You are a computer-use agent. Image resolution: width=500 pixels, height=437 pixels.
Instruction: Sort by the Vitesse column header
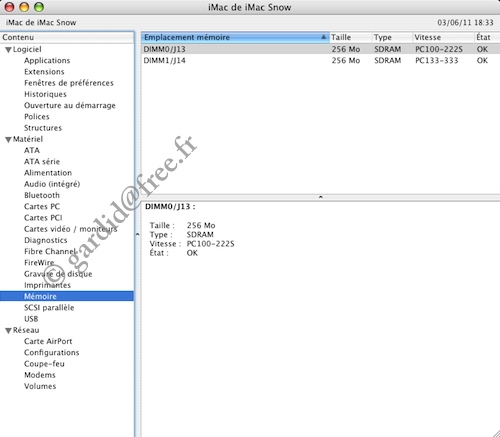443,37
